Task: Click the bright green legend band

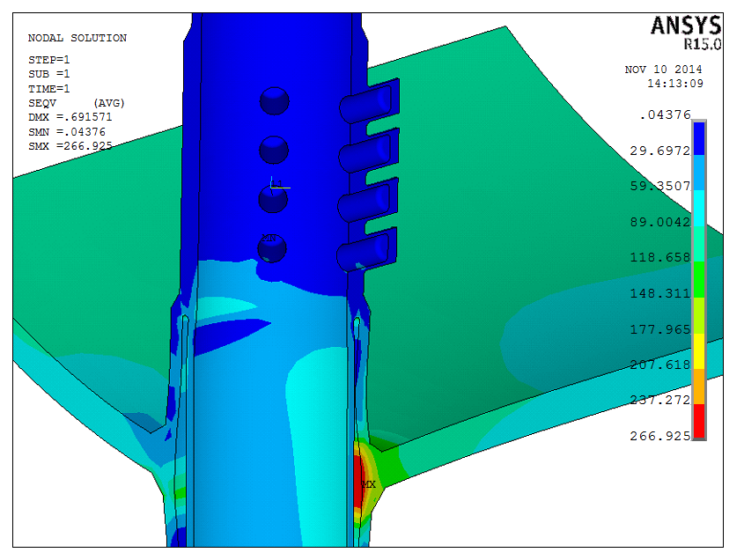Action: tap(699, 279)
